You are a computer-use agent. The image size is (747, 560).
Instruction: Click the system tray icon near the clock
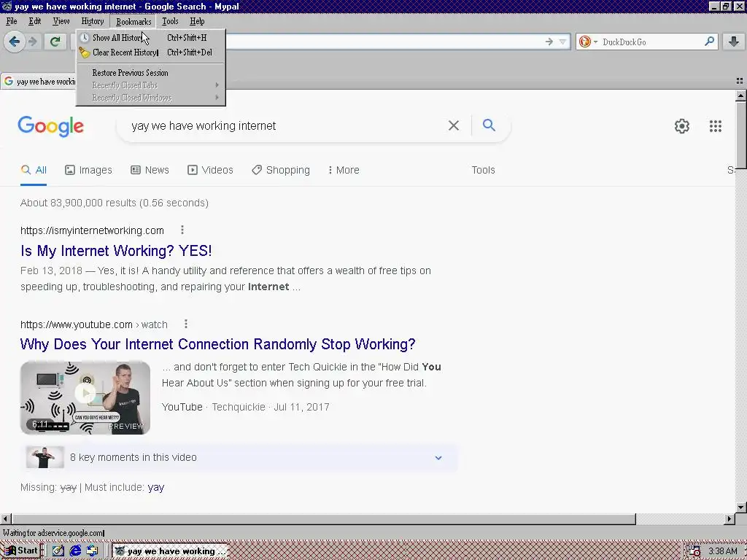694,551
